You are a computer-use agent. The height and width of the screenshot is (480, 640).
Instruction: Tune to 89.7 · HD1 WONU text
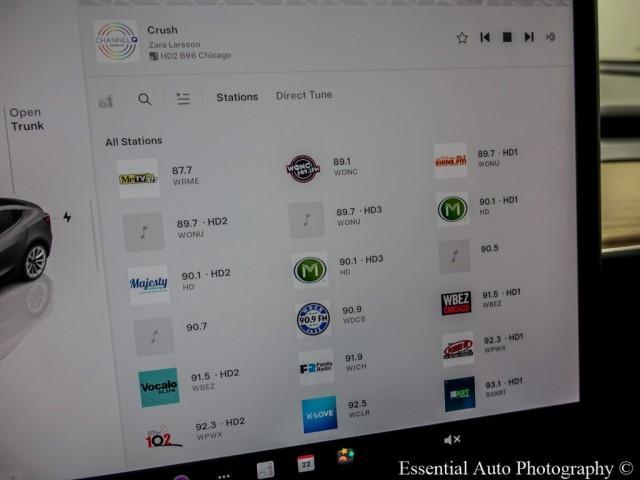[498, 158]
